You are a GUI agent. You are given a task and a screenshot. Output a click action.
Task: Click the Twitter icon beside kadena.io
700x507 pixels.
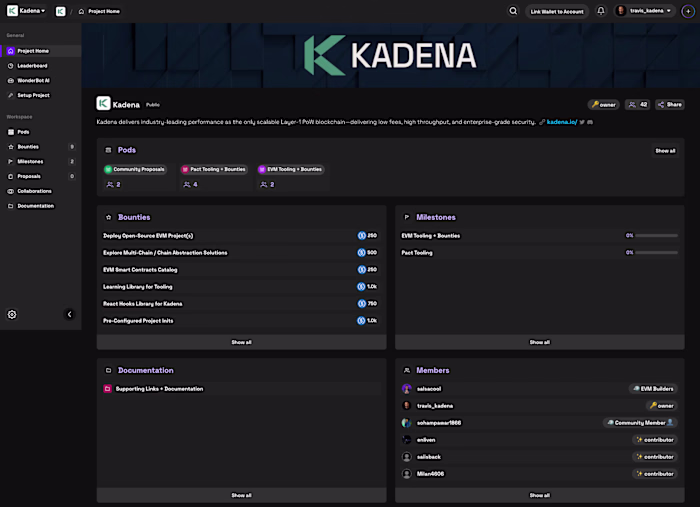click(582, 122)
